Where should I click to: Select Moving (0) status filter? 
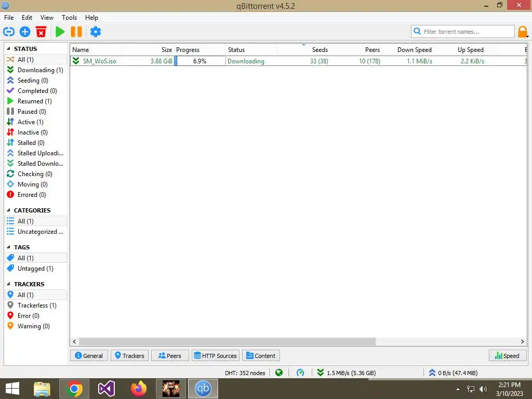click(x=36, y=184)
